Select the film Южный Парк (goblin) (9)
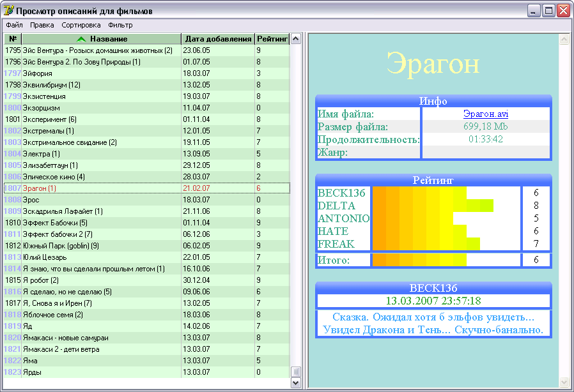This screenshot has width=574, height=392. [x=147, y=246]
